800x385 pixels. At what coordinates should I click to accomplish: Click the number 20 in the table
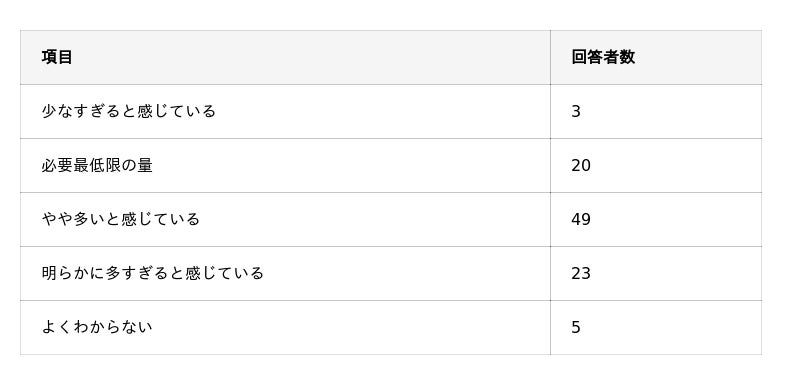coord(581,166)
